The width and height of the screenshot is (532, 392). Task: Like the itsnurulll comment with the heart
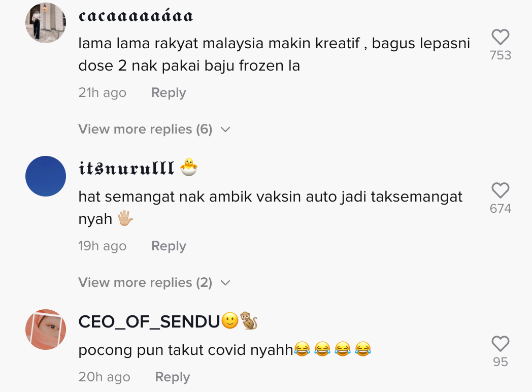[501, 190]
